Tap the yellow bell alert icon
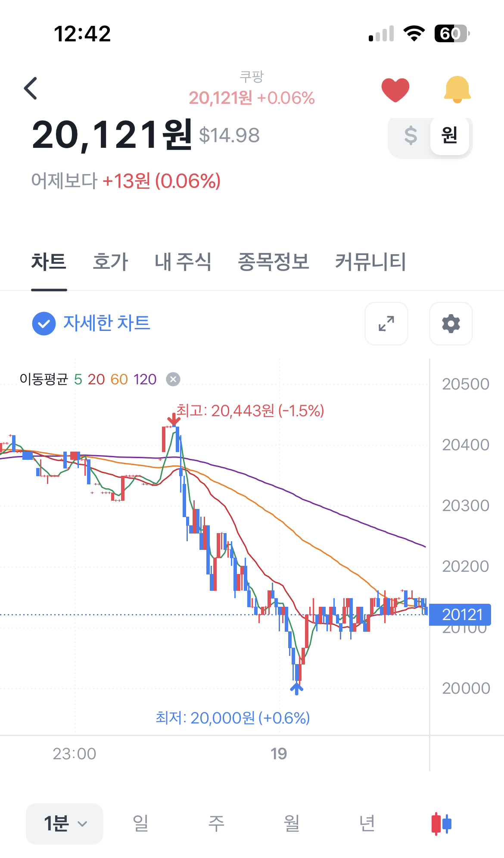Screen dimensions: 504x858 pos(457,90)
